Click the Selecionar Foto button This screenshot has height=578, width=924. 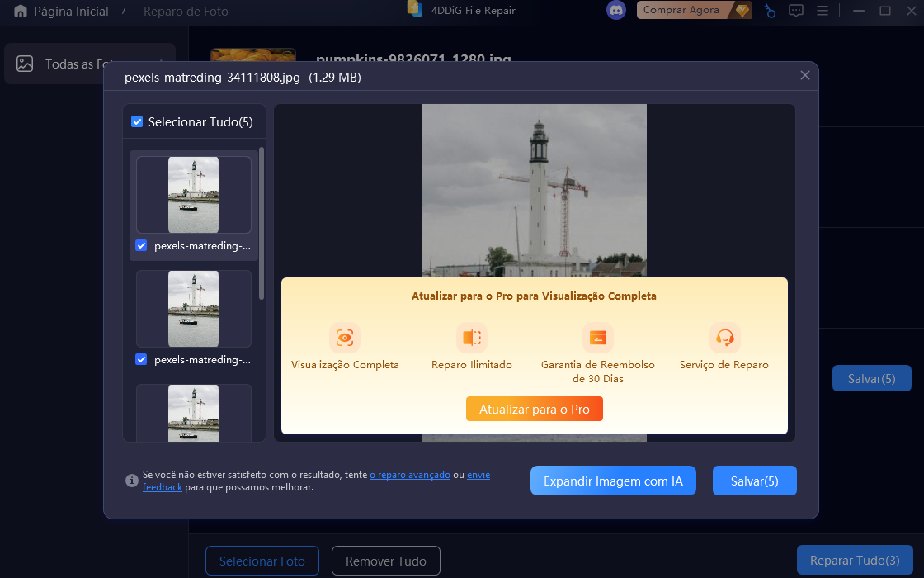pyautogui.click(x=262, y=561)
